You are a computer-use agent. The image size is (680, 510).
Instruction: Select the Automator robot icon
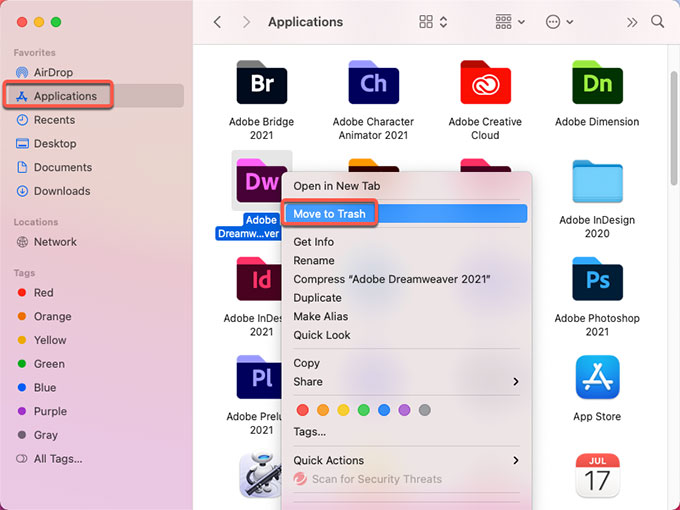tap(260, 475)
